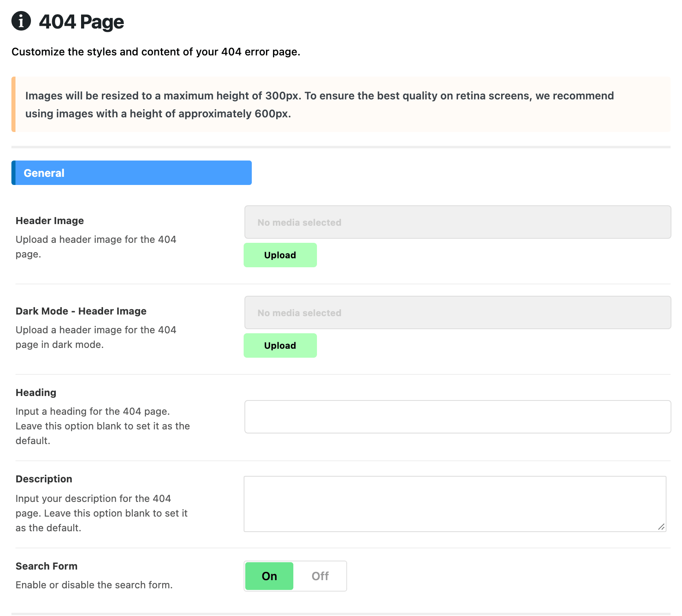The width and height of the screenshot is (682, 616).
Task: Click 'Input a heading for the 404 page' help text
Action: pyautogui.click(x=103, y=426)
